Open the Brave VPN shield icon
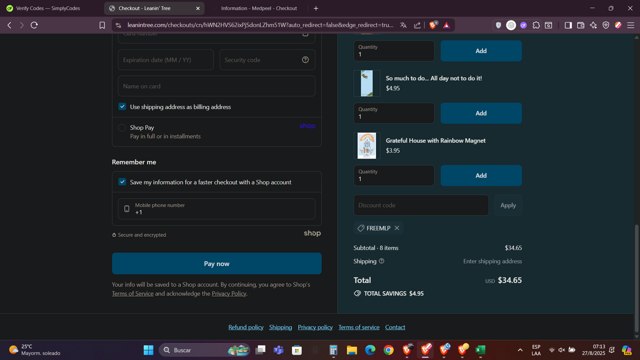 [606, 25]
